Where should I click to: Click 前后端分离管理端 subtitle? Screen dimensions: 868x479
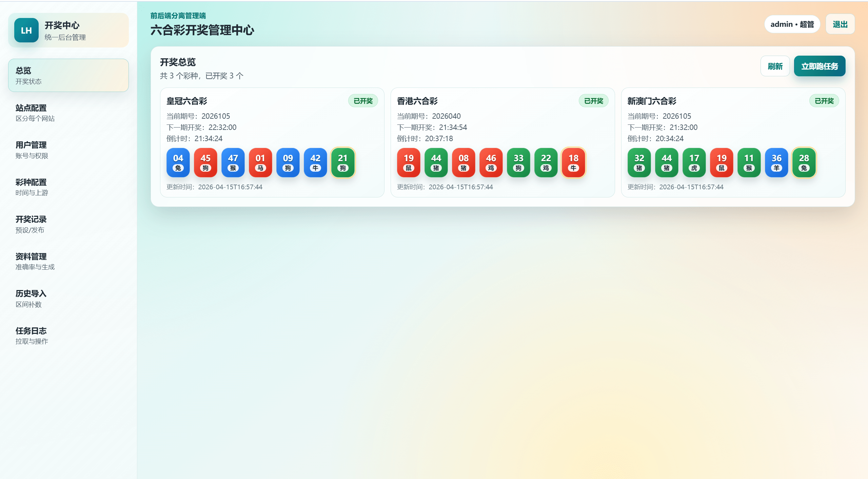pyautogui.click(x=178, y=16)
